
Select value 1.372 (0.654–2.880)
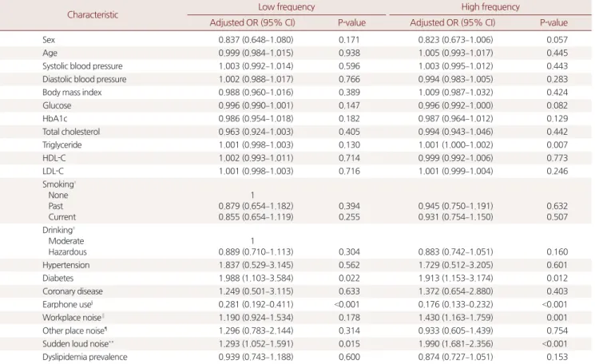tap(456, 291)
